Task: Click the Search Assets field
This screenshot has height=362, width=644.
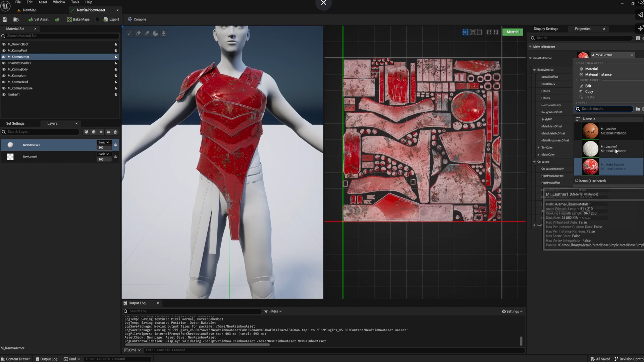Action: pyautogui.click(x=606, y=109)
